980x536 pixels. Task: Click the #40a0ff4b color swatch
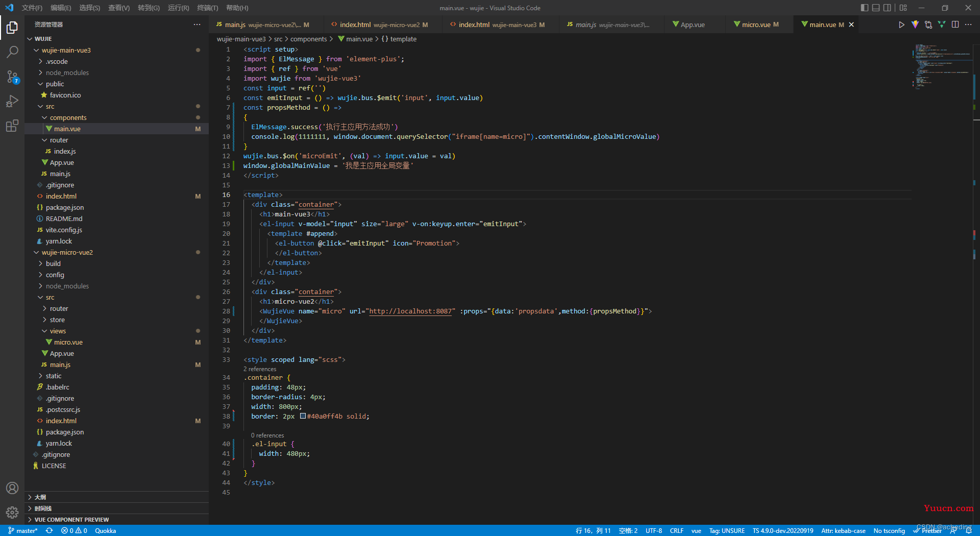(303, 416)
